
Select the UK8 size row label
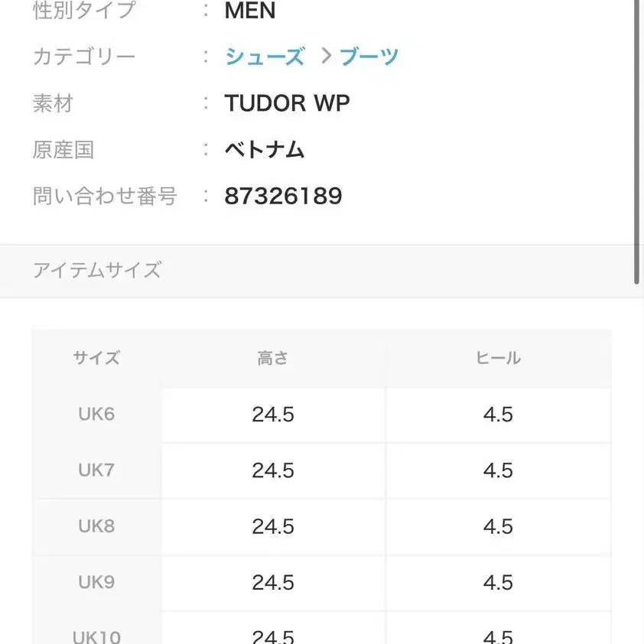pos(96,526)
